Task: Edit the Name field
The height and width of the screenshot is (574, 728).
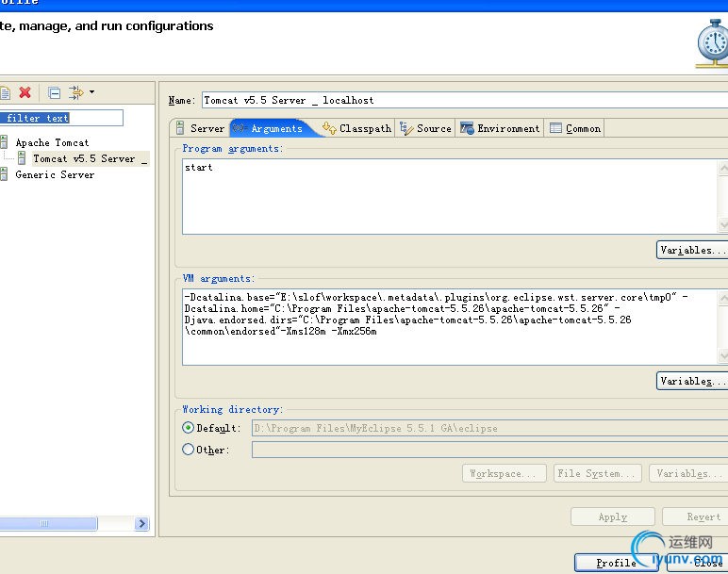Action: [x=465, y=100]
